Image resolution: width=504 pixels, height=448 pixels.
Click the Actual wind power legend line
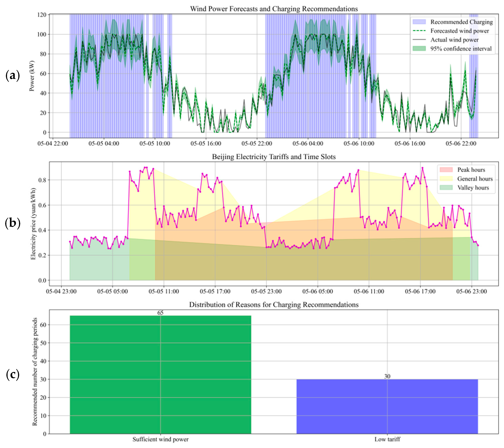(x=419, y=40)
